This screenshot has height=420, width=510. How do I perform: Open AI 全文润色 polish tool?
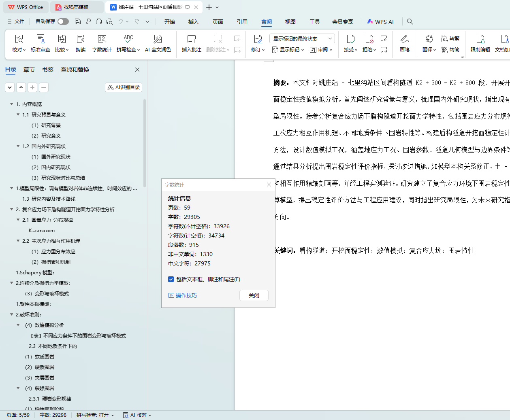158,43
